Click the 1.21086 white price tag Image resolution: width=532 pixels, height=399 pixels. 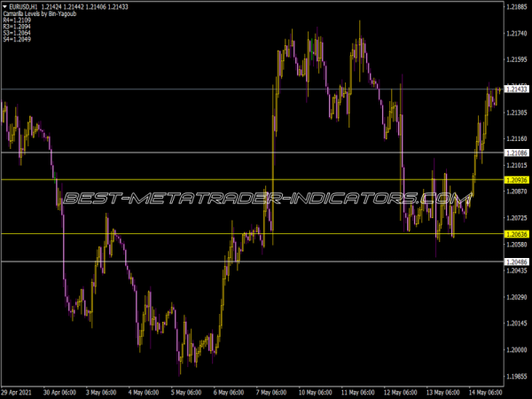516,153
